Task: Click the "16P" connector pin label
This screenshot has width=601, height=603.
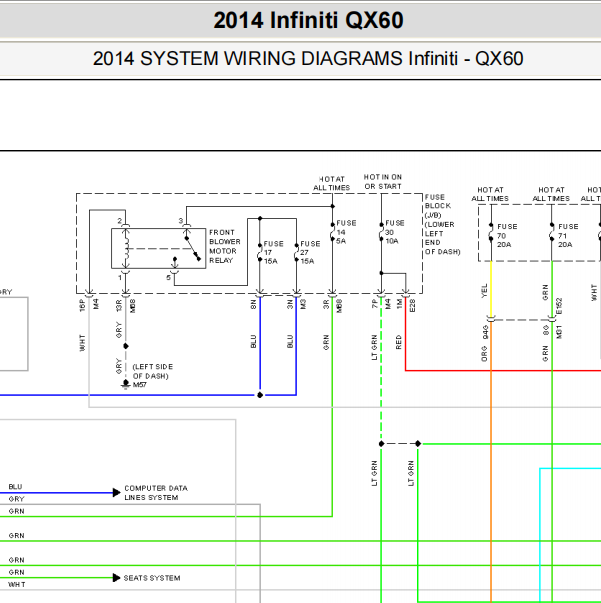Action: click(x=82, y=305)
